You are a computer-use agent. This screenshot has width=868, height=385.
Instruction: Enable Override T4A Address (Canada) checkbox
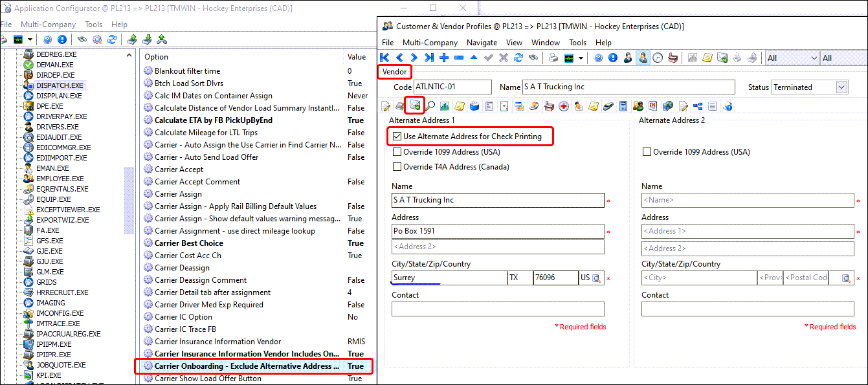pyautogui.click(x=397, y=167)
